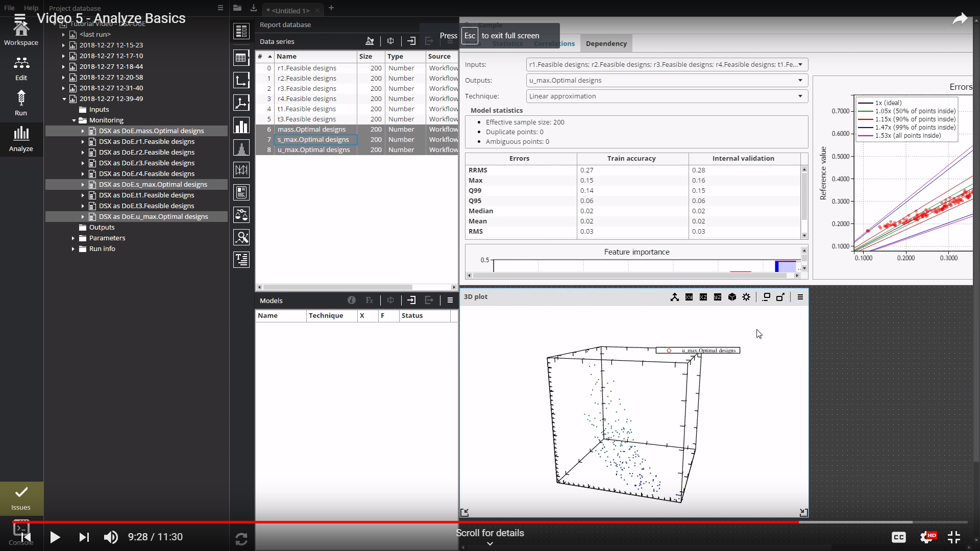The height and width of the screenshot is (551, 980).
Task: Open the project folder icon
Action: pos(237,8)
